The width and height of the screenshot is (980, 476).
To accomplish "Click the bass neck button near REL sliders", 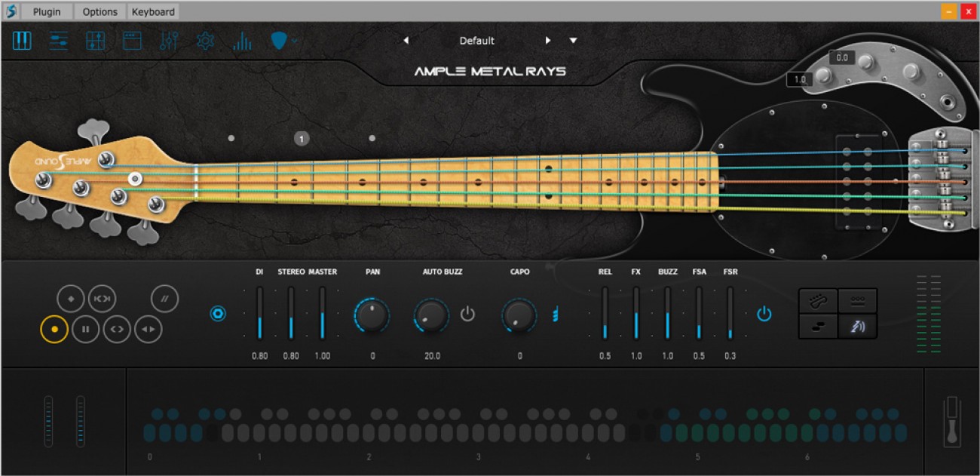I will click(819, 301).
